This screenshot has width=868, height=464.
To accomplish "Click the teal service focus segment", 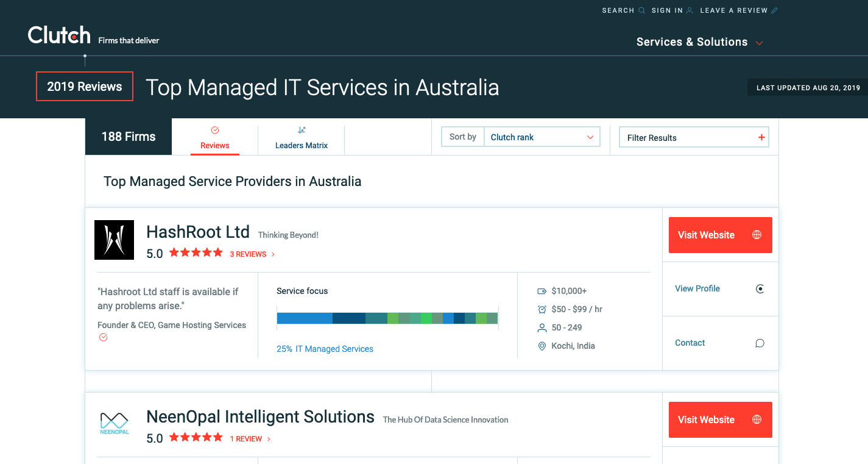I will [376, 318].
